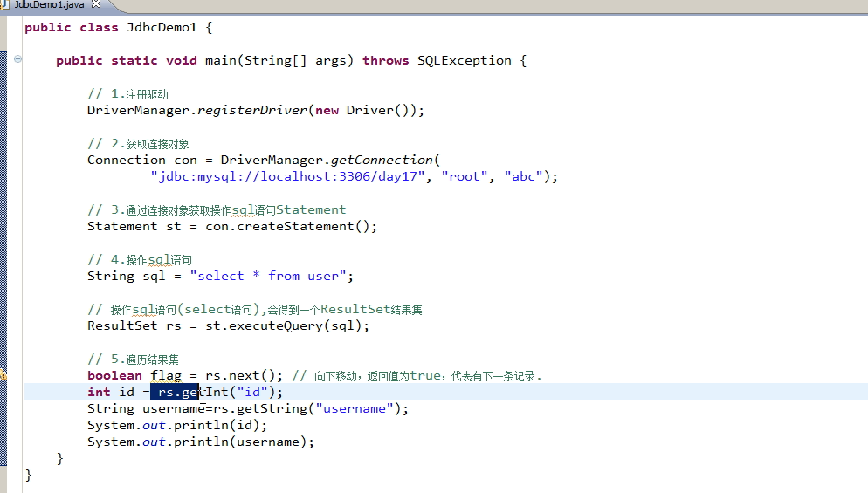The width and height of the screenshot is (868, 493).
Task: Click the comment mentioning ResultSet结果集
Action: click(255, 309)
